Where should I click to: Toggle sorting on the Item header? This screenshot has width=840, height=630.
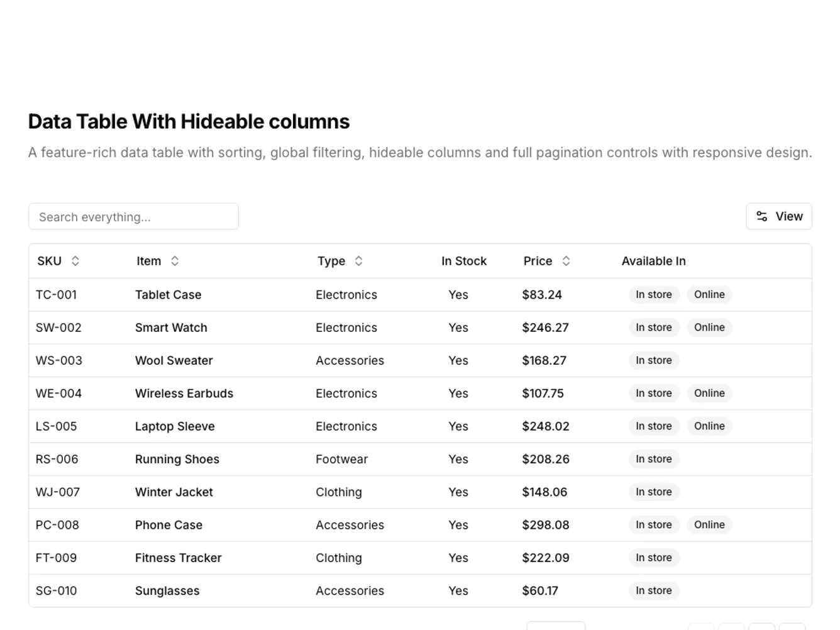click(x=148, y=260)
